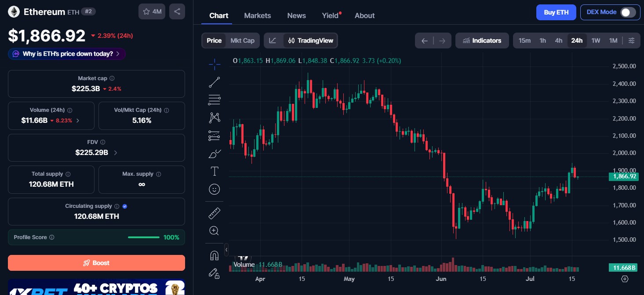Click the 11.668B volume axis label
The width and height of the screenshot is (644, 295).
pyautogui.click(x=622, y=268)
